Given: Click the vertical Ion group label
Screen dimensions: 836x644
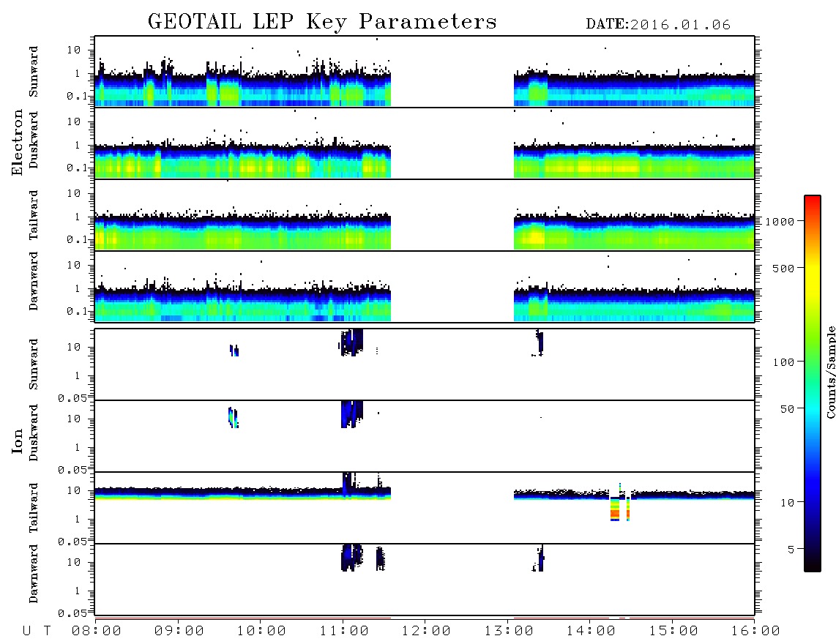Looking at the screenshot, I should click(18, 441).
